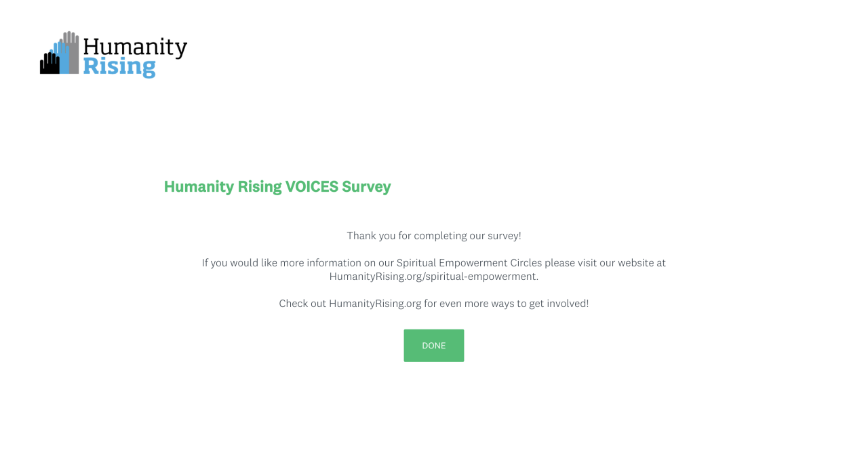868x467 pixels.
Task: Click the words 'Check out' in the last line
Action: tap(302, 304)
